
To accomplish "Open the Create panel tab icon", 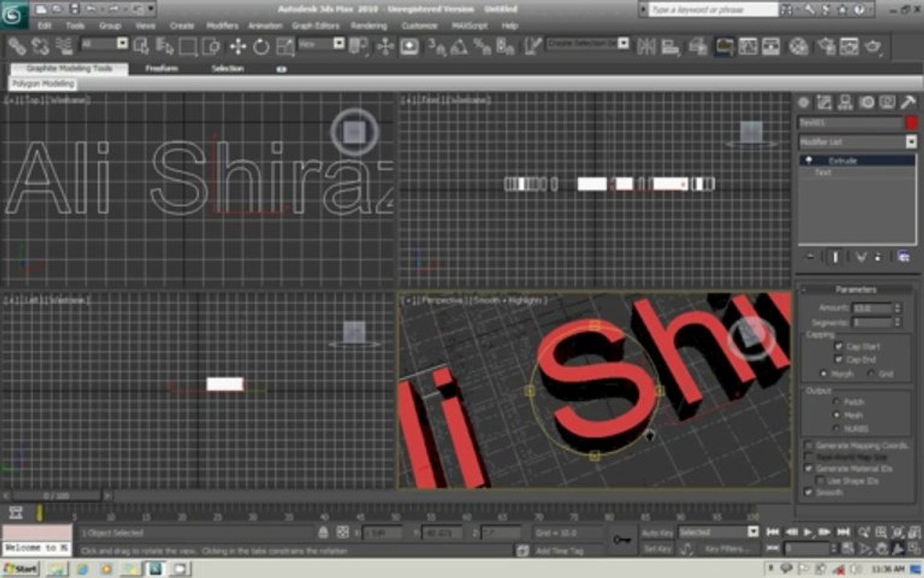I will click(803, 103).
